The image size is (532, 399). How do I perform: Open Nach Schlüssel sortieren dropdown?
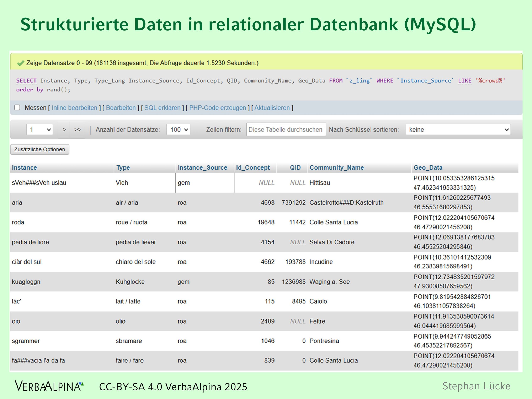[x=458, y=130]
